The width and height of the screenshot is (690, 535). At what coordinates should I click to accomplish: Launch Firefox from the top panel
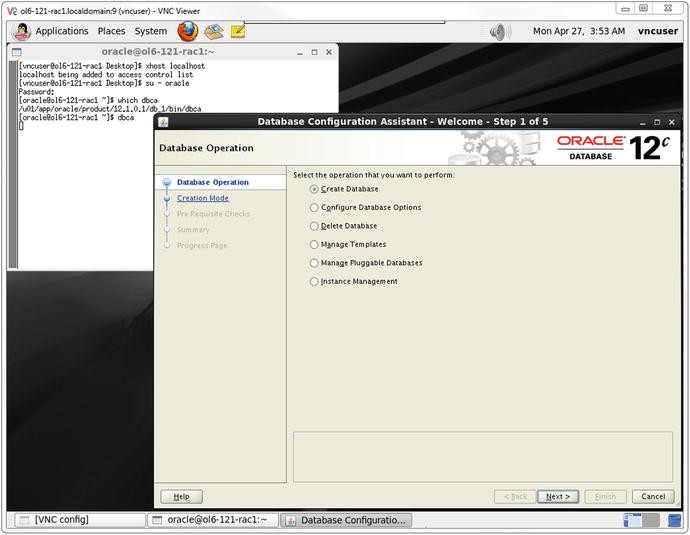point(187,31)
